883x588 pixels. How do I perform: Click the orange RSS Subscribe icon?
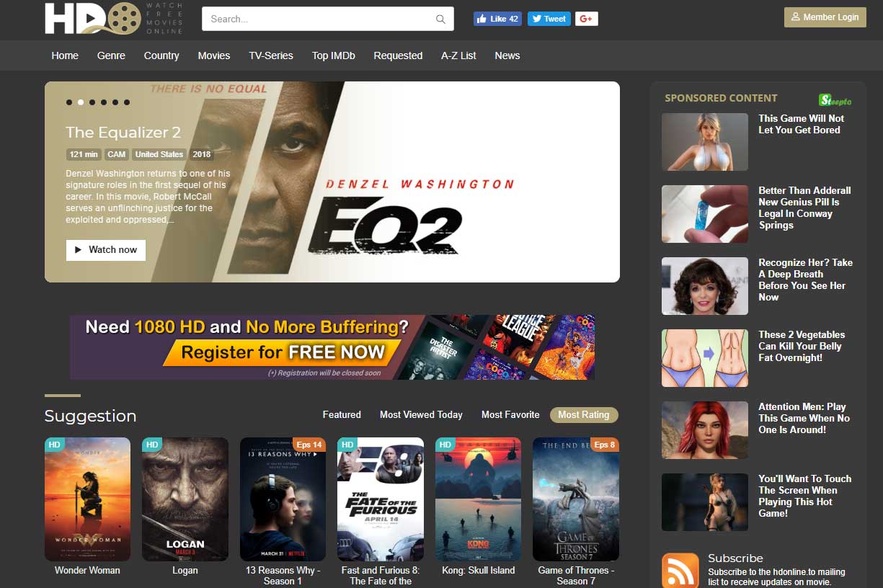click(x=680, y=571)
